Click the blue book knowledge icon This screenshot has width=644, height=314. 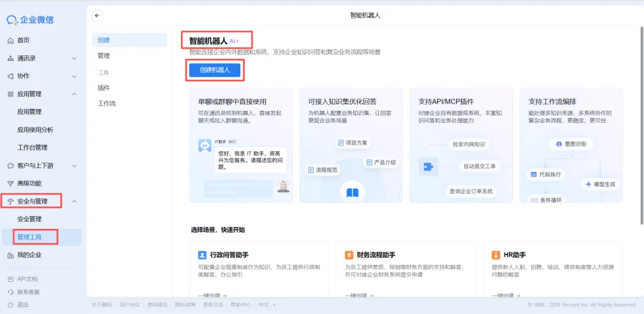(352, 192)
